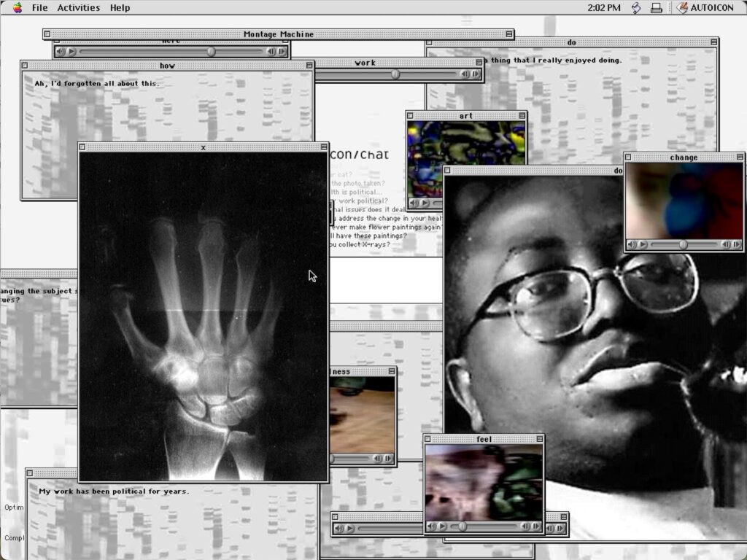Click the step-forward button in the 'ness' window
747x560 pixels.
coord(387,458)
